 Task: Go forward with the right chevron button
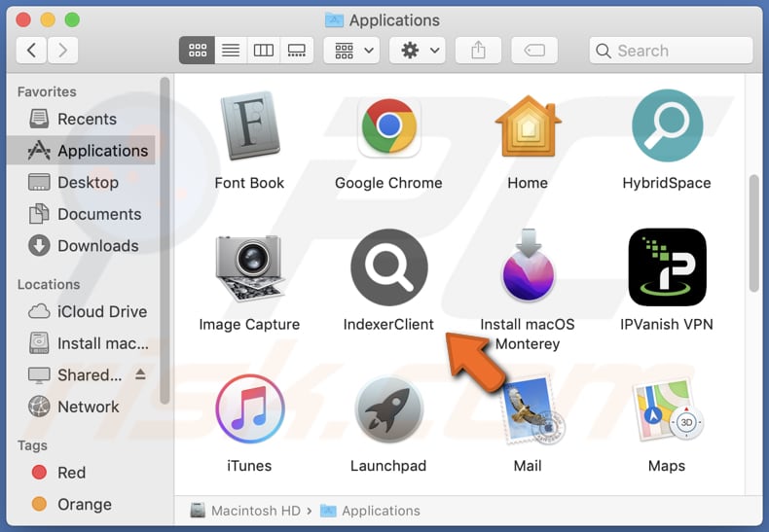click(x=62, y=51)
